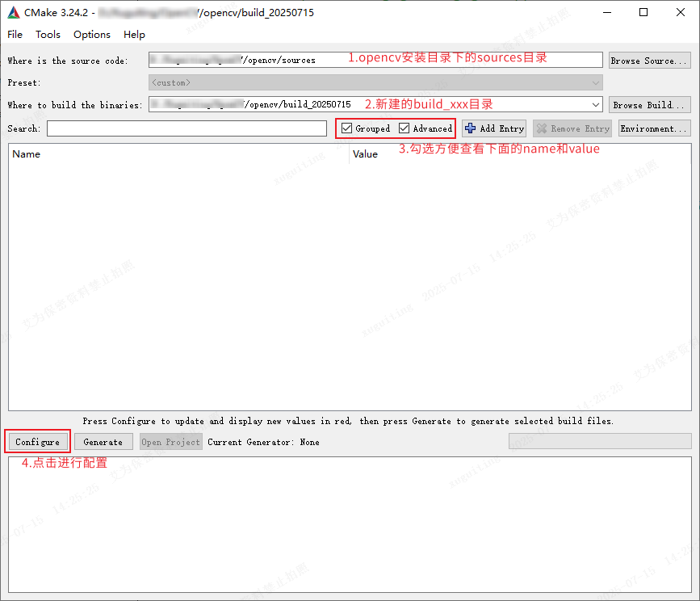Minimize the CMake window
Viewport: 700px width, 601px height.
pos(607,12)
